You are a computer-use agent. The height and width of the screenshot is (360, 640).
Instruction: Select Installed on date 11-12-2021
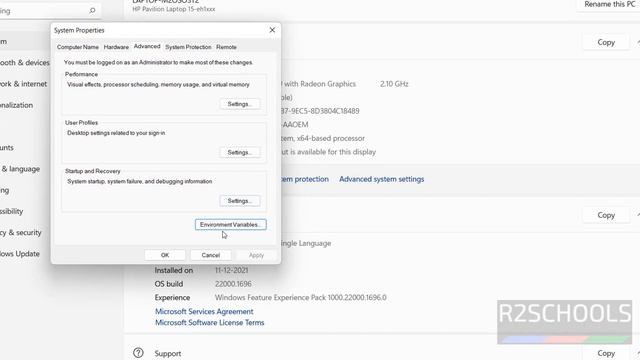tap(231, 270)
